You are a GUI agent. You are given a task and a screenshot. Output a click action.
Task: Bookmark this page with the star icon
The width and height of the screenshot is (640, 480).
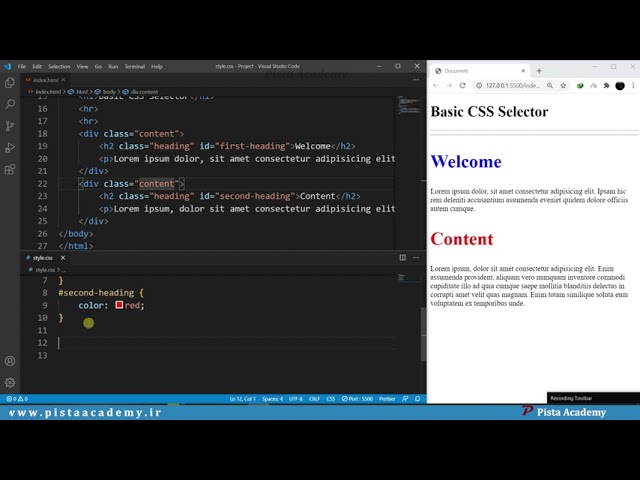pos(563,85)
